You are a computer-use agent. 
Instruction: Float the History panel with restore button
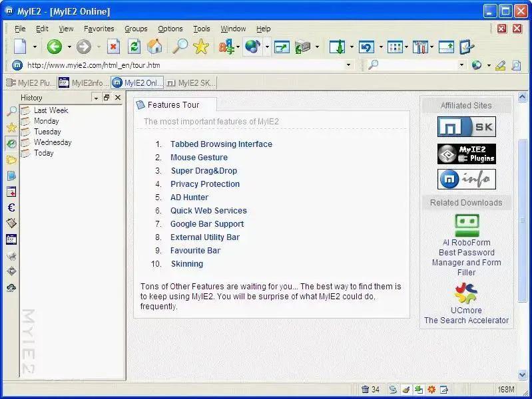pos(107,98)
